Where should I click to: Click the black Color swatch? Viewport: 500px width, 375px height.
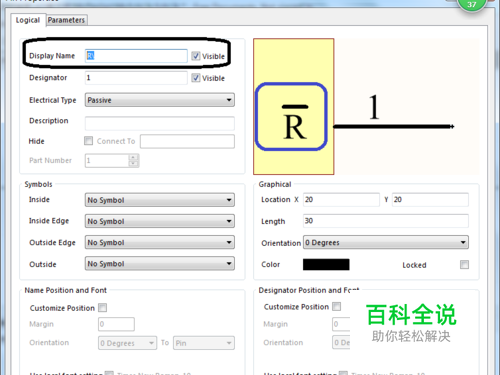click(326, 264)
